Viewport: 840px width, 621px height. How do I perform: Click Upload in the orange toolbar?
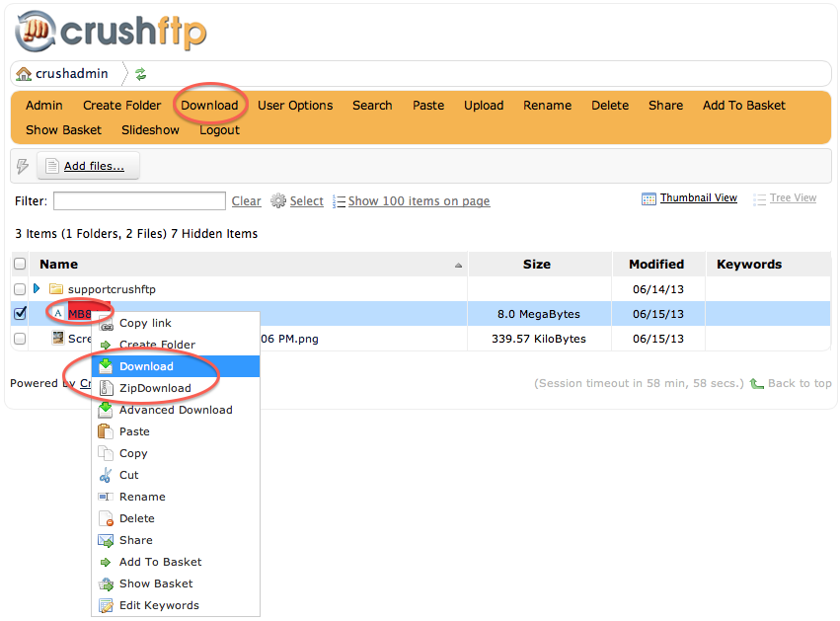point(484,106)
